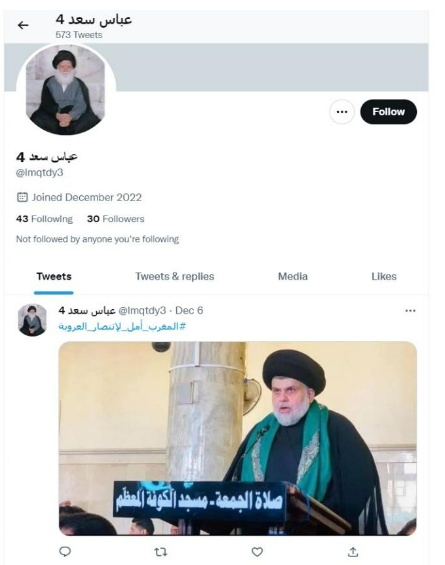Switch to Tweets & replies tab
This screenshot has height=565, width=445.
(x=175, y=276)
